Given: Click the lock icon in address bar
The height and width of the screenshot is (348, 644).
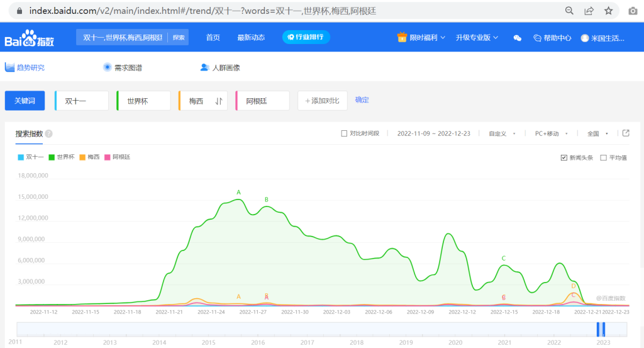Looking at the screenshot, I should pyautogui.click(x=19, y=11).
